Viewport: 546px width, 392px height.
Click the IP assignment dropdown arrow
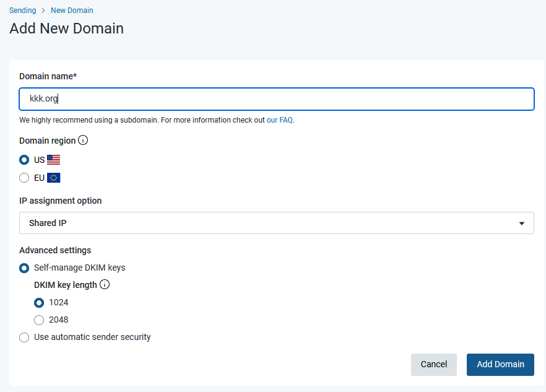[x=522, y=224]
